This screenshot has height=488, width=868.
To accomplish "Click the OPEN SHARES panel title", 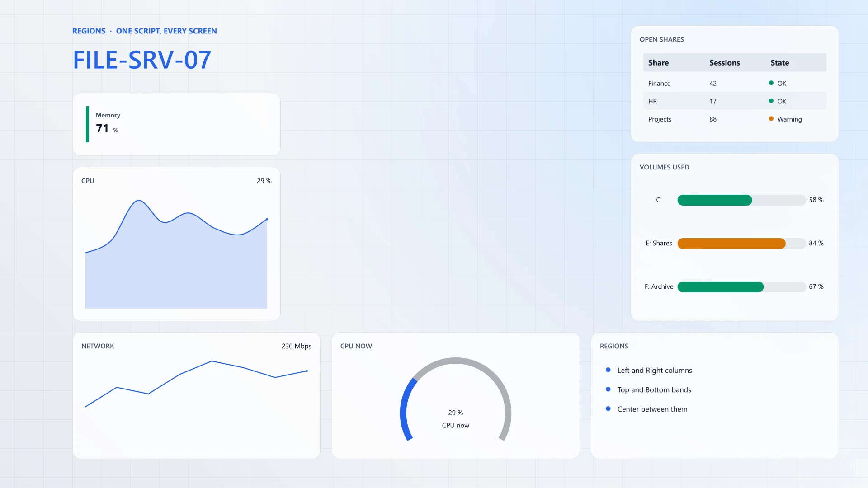I will click(661, 39).
